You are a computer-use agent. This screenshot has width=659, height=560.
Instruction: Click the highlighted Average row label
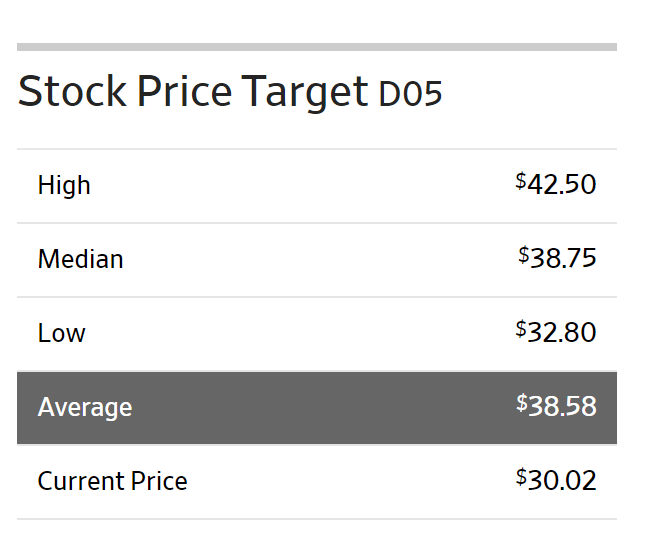85,407
